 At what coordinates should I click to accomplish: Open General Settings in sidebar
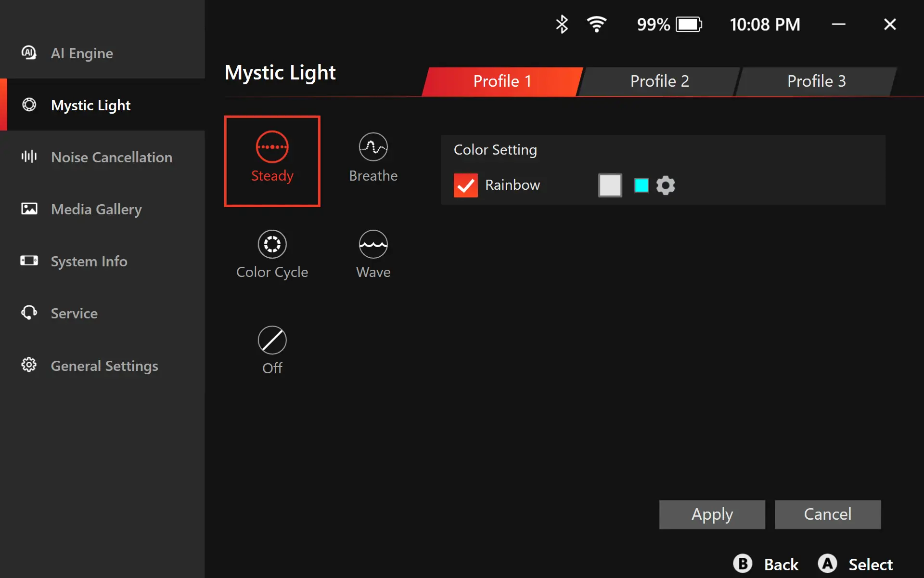tap(104, 366)
